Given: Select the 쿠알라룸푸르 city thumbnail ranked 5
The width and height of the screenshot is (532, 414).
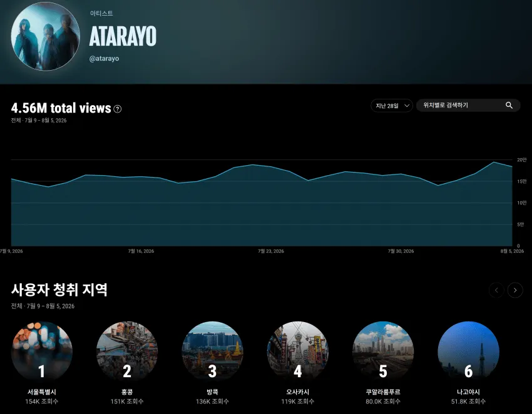Looking at the screenshot, I should click(383, 351).
